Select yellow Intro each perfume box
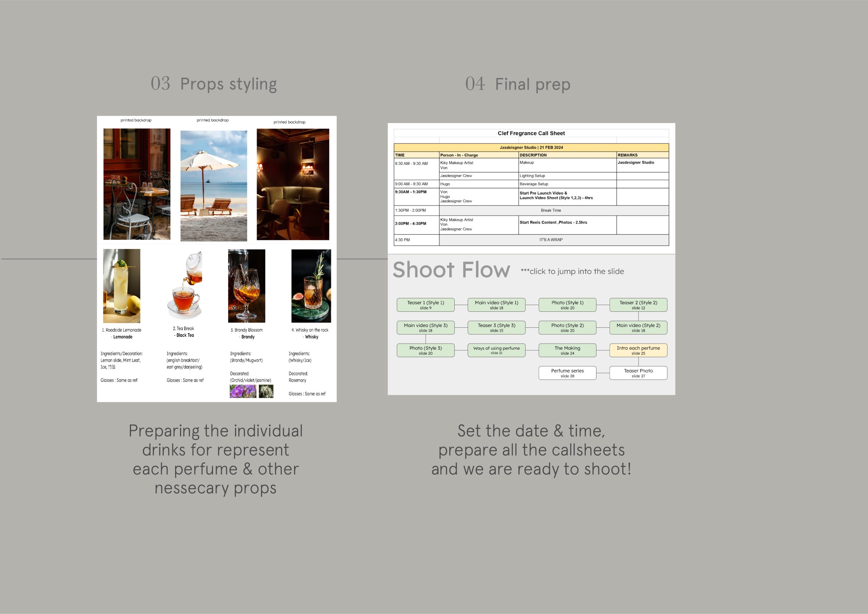Image resolution: width=868 pixels, height=614 pixels. click(638, 350)
